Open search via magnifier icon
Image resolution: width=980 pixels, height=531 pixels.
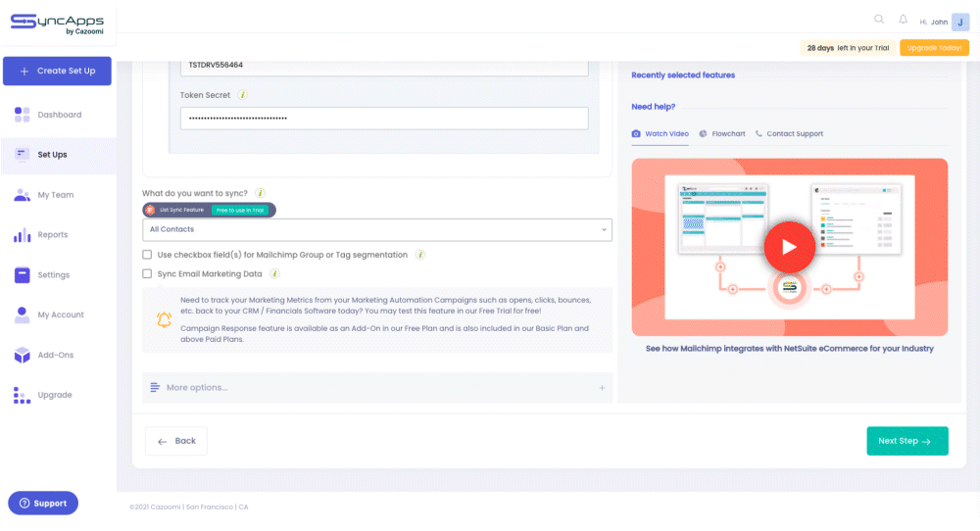pos(879,20)
